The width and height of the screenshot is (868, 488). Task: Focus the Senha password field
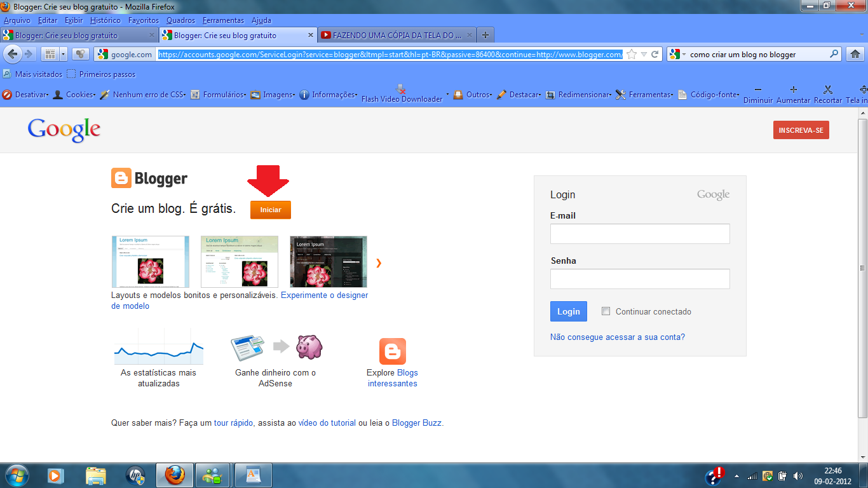[x=640, y=279]
